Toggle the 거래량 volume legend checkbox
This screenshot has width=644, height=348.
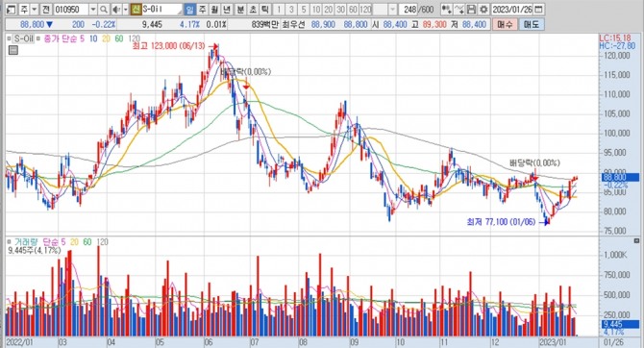pos(9,242)
